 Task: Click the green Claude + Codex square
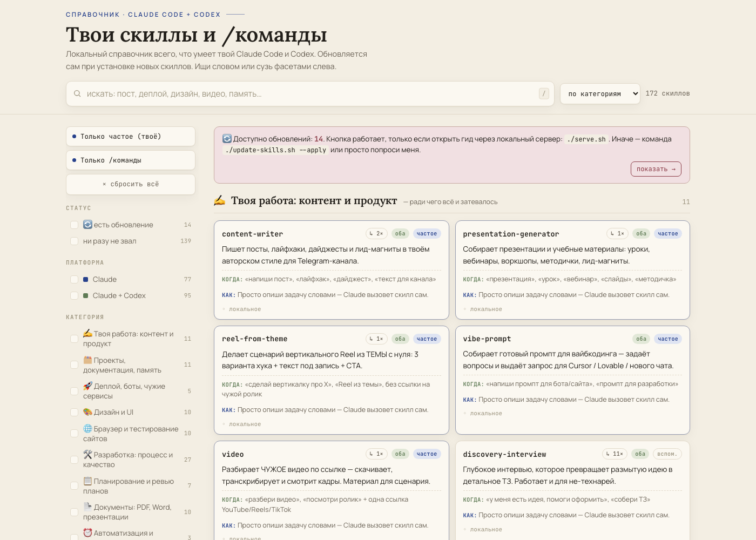tap(86, 295)
